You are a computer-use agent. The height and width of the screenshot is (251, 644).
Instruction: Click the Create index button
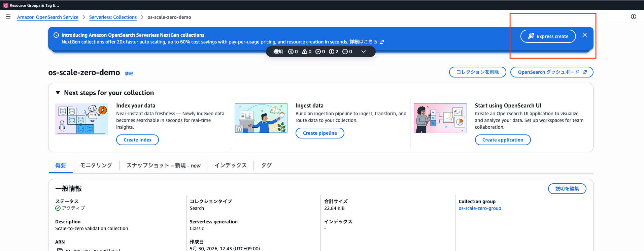point(137,140)
